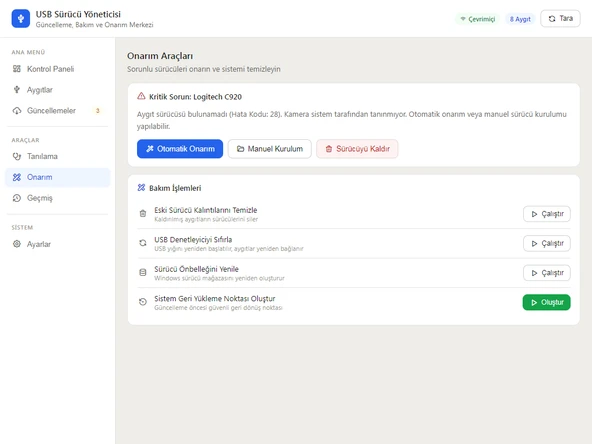Image resolution: width=592 pixels, height=444 pixels.
Task: Click the USB app logo icon
Action: (21, 18)
